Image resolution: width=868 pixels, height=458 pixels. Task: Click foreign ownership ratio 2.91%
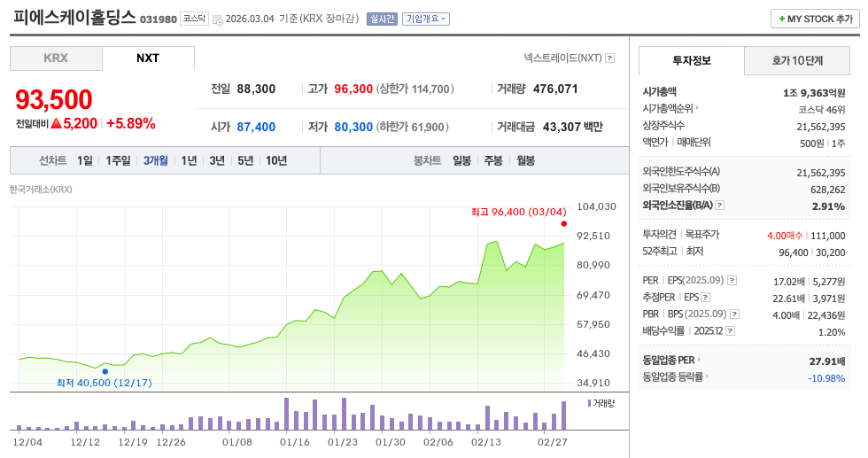tap(828, 206)
